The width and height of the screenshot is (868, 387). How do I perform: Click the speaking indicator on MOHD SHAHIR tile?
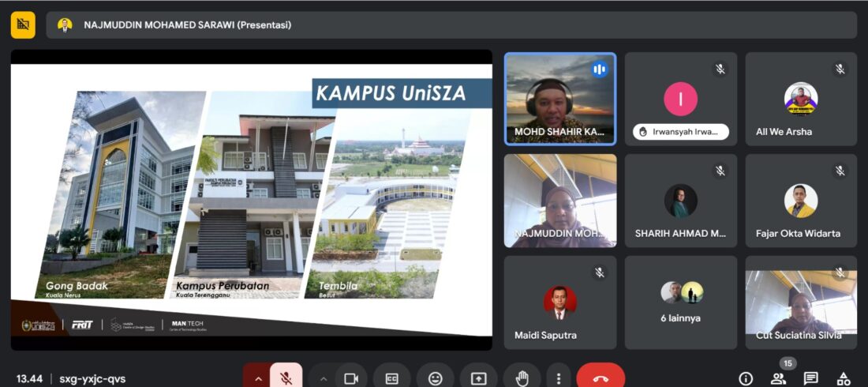599,70
